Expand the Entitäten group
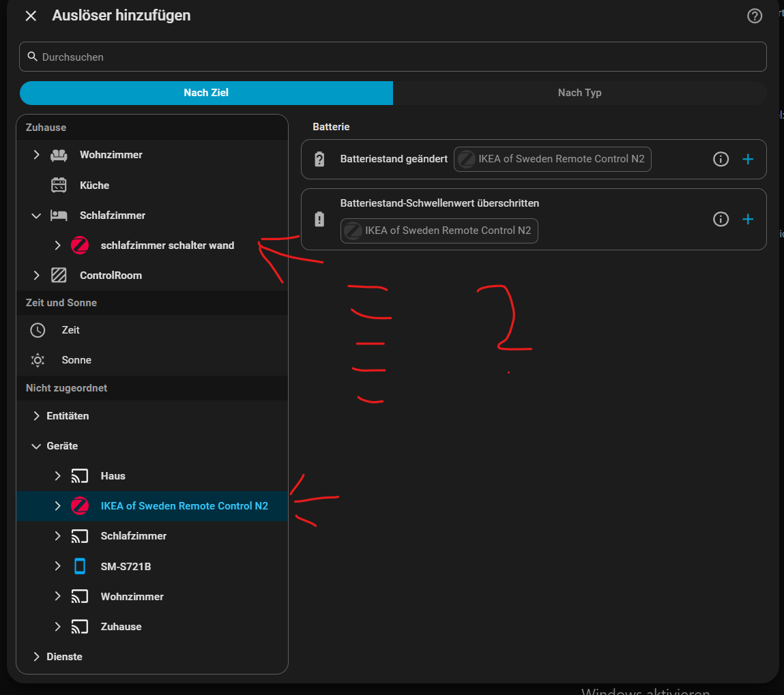 [x=36, y=415]
